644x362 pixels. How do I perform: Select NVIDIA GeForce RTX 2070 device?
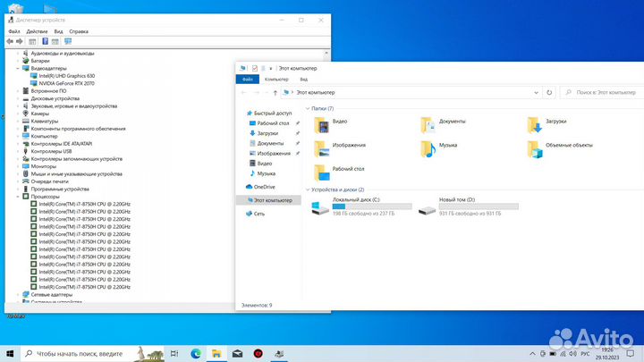(64, 83)
